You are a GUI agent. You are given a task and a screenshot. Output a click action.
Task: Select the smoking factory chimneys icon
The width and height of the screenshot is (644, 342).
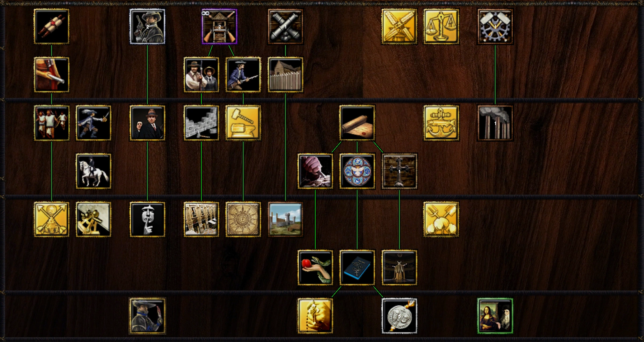tap(495, 123)
